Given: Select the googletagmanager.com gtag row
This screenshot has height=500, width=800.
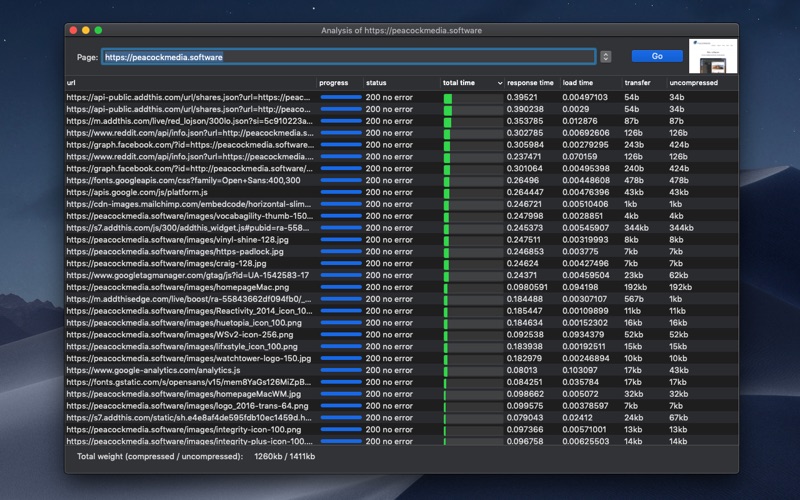Looking at the screenshot, I should pos(402,276).
